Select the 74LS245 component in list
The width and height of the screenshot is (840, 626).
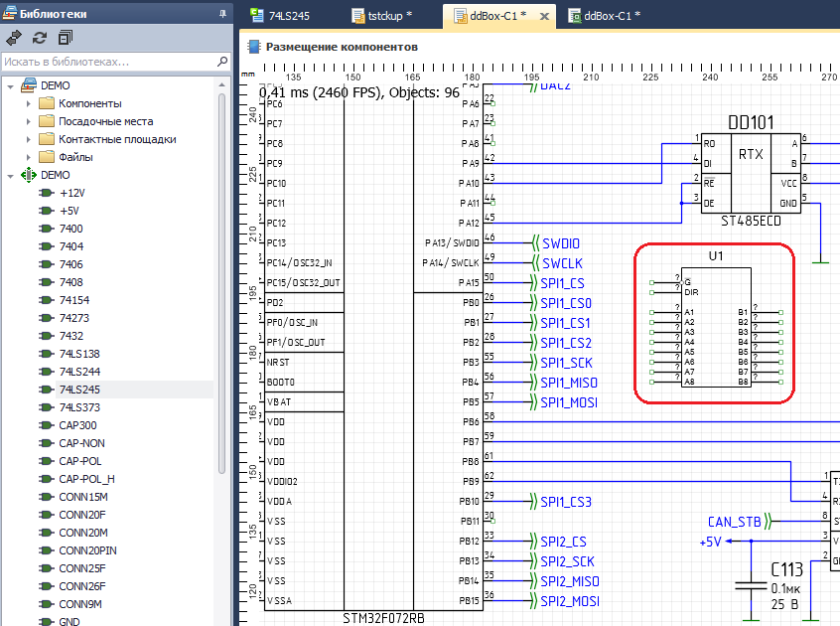pyautogui.click(x=78, y=390)
